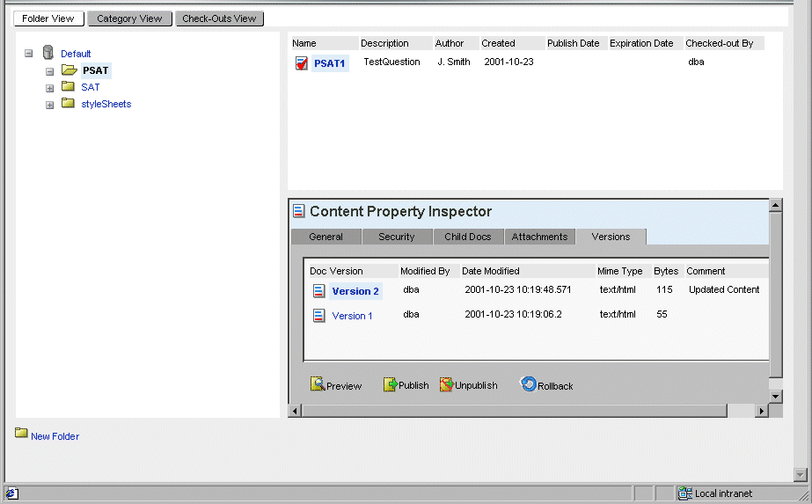Open the Version 1 link
The image size is (812, 504).
(352, 316)
